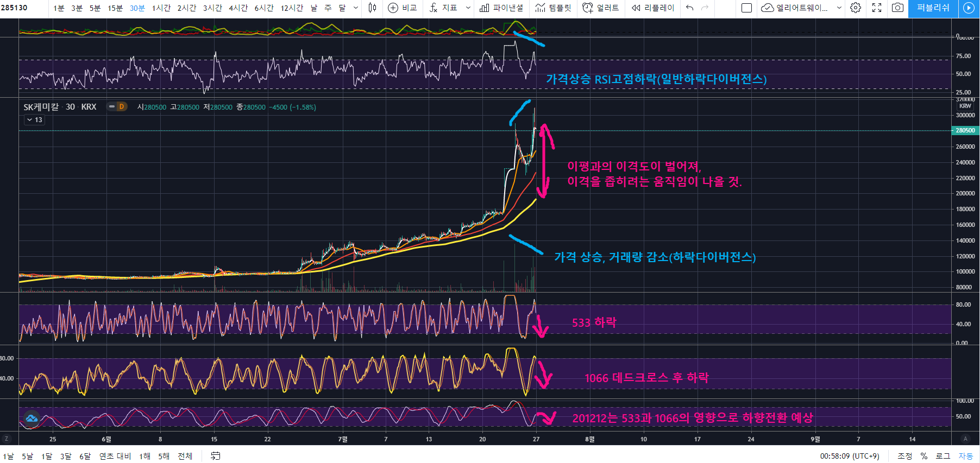Set date range to 연초 대비
This screenshot has height=463, width=980.
(115, 456)
